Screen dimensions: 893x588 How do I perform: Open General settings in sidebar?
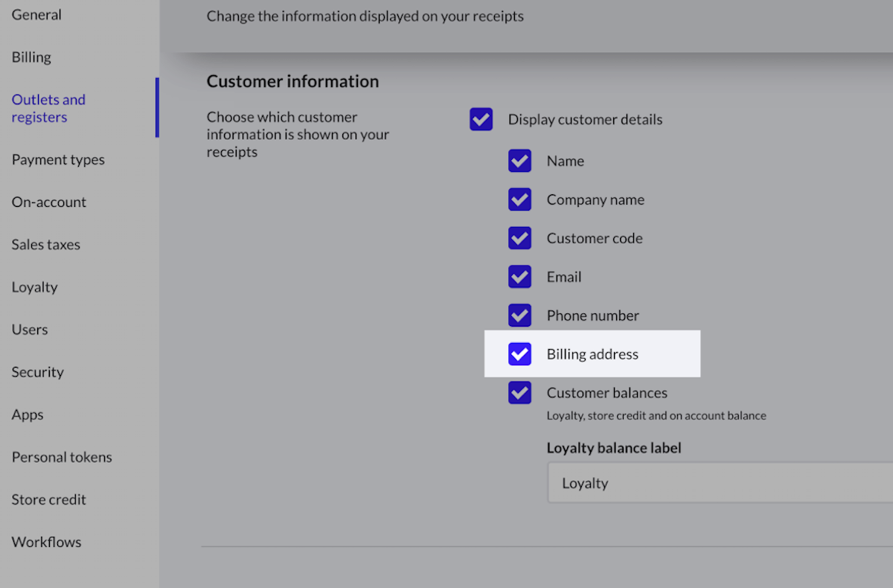coord(36,15)
